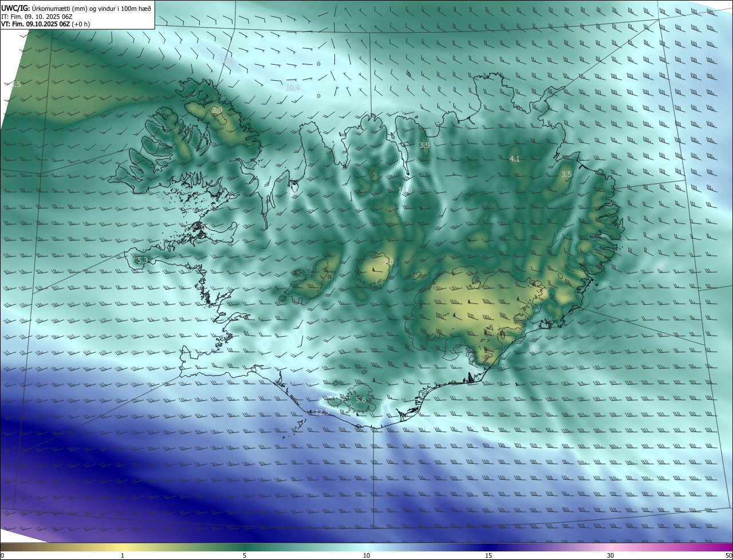
Task: Click the 'VT: Fim. 09.10.2025 06Z (+0 h)' line
Action: pyautogui.click(x=45, y=24)
